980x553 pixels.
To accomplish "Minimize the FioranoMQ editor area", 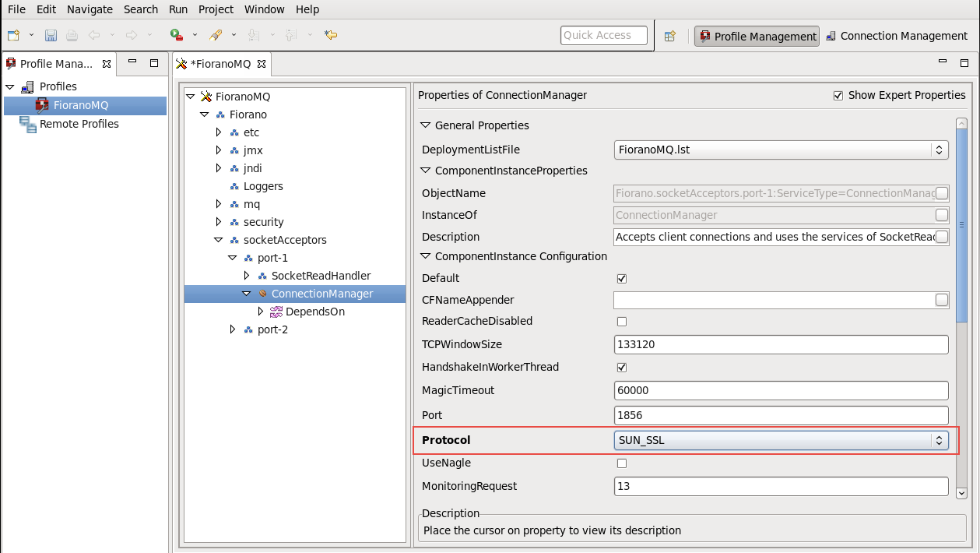I will [x=943, y=63].
